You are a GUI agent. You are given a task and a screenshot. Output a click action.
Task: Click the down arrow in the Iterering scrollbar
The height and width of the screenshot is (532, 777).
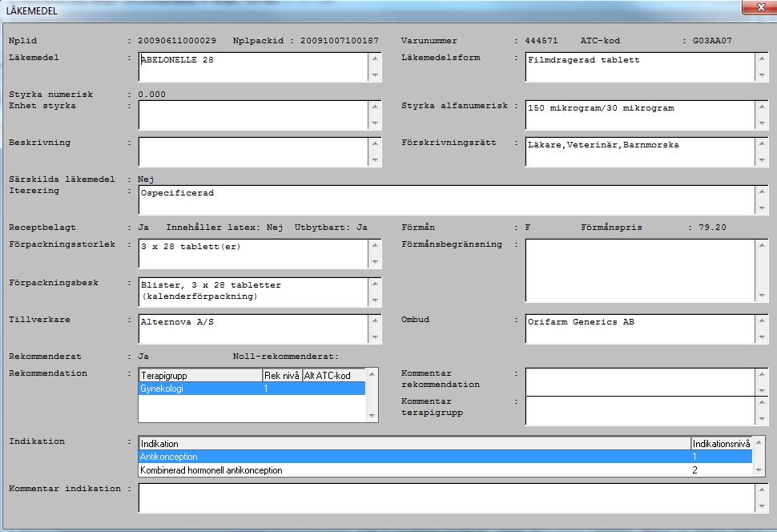point(762,208)
